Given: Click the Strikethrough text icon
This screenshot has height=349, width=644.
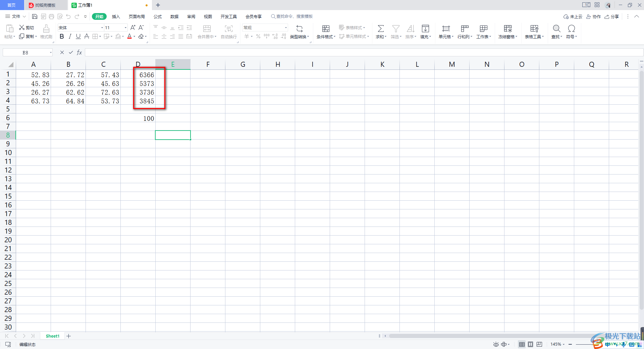Looking at the screenshot, I should click(87, 36).
